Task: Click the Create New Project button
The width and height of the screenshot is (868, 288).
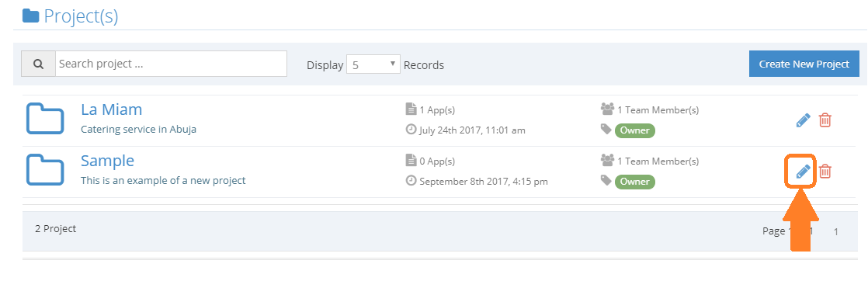Action: (804, 64)
